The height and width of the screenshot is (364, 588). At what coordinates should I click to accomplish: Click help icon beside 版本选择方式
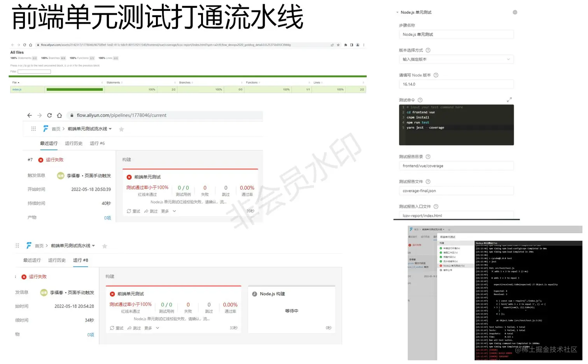click(428, 50)
